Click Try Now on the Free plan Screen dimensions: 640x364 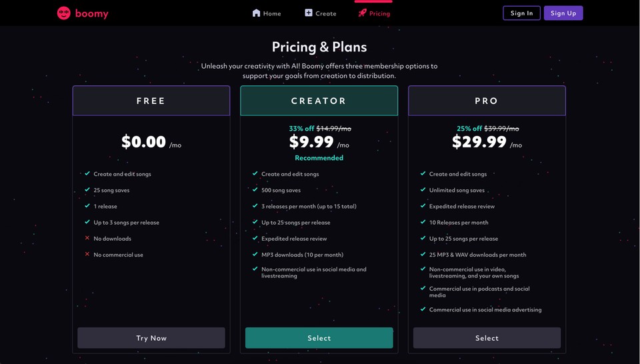click(x=151, y=338)
